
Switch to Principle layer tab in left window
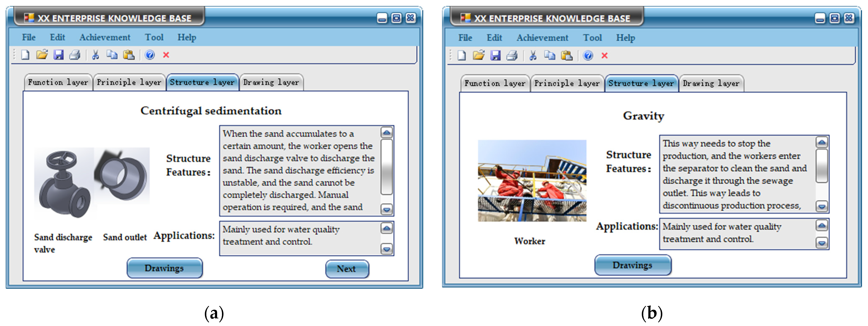coord(129,82)
